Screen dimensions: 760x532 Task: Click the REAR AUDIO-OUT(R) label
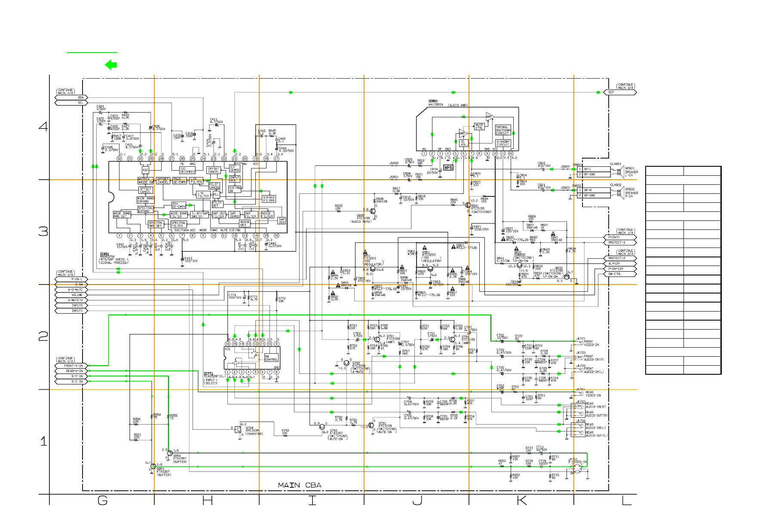(x=597, y=414)
